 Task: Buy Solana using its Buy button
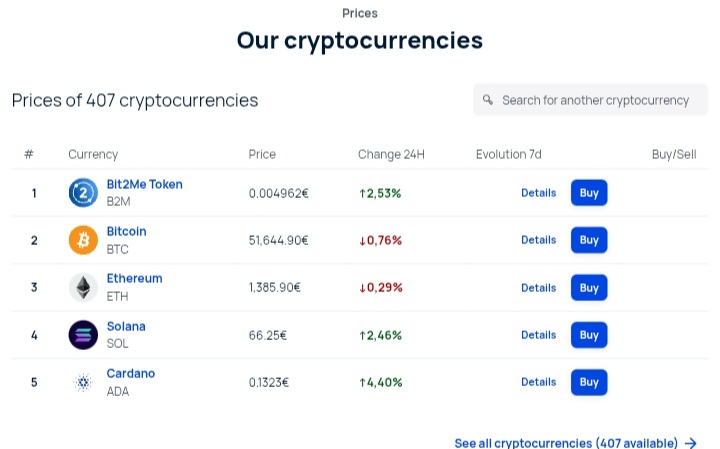click(x=589, y=335)
